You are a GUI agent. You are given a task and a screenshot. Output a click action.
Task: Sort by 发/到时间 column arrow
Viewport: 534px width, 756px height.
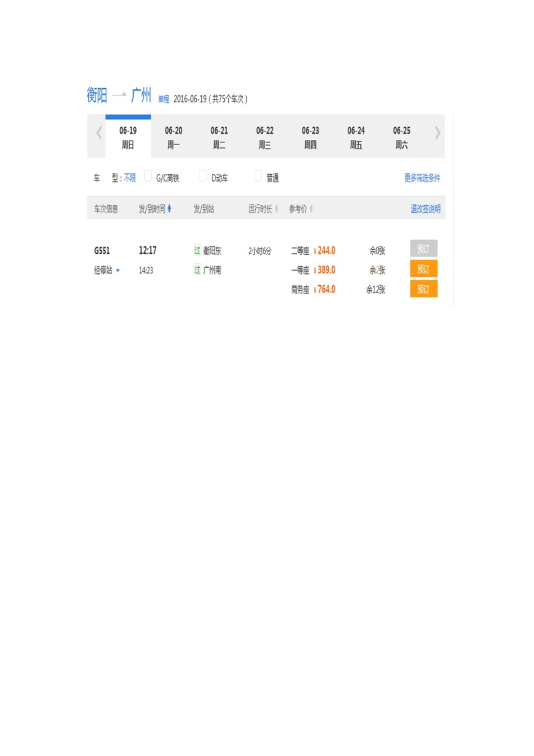[x=169, y=209]
